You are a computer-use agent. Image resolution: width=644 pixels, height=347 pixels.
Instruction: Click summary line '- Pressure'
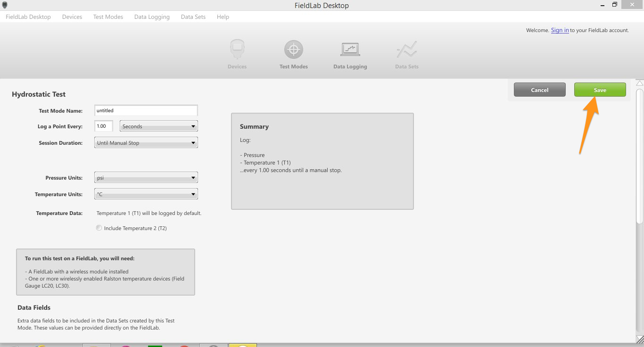click(252, 155)
